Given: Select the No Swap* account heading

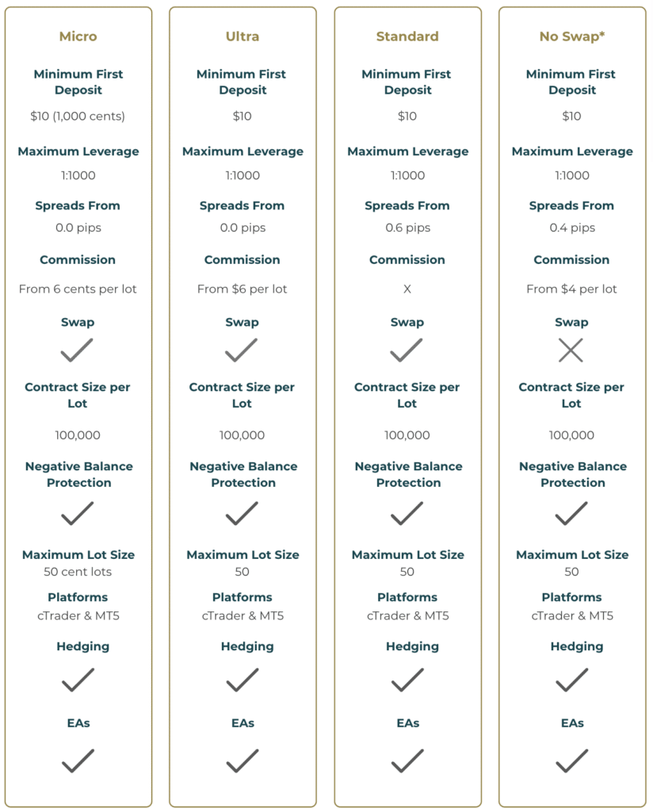Looking at the screenshot, I should (572, 36).
